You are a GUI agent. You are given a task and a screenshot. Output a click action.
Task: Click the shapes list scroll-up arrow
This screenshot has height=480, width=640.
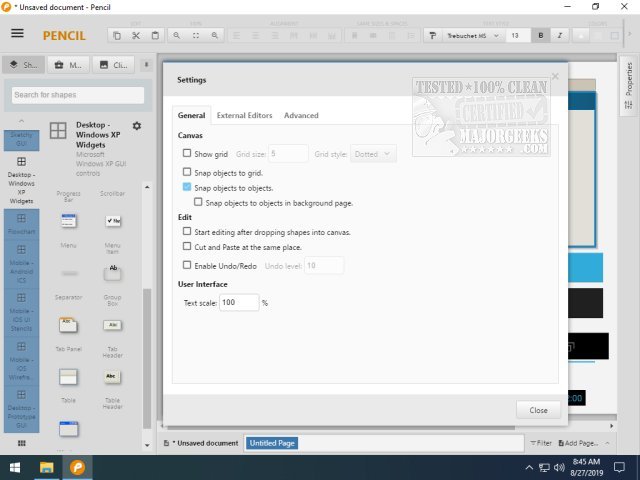[x=147, y=187]
